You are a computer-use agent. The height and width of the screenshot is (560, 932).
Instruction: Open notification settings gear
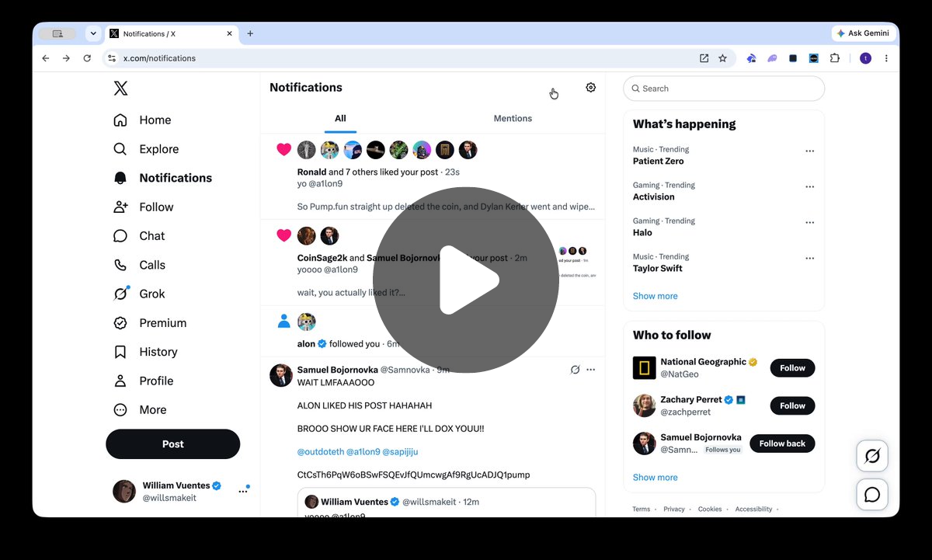pos(591,88)
